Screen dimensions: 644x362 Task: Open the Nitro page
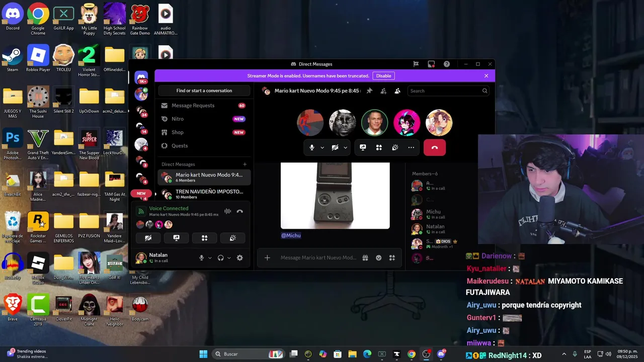tap(204, 119)
